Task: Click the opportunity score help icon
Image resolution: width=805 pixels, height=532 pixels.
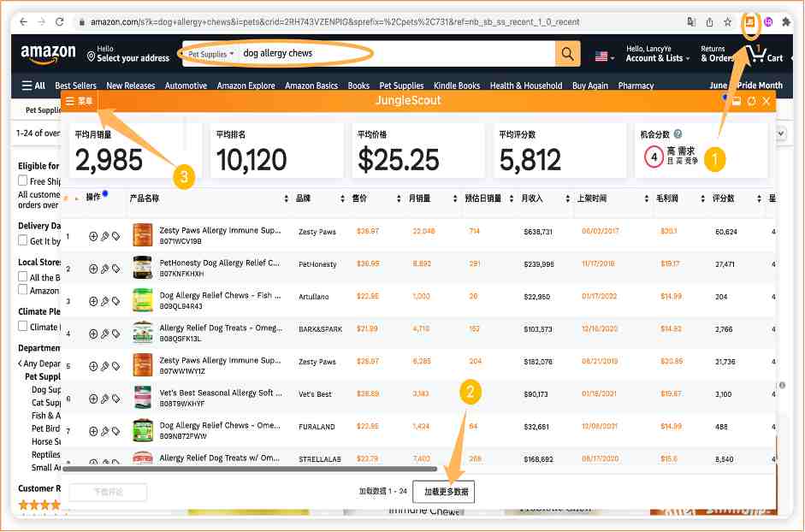Action: [678, 134]
